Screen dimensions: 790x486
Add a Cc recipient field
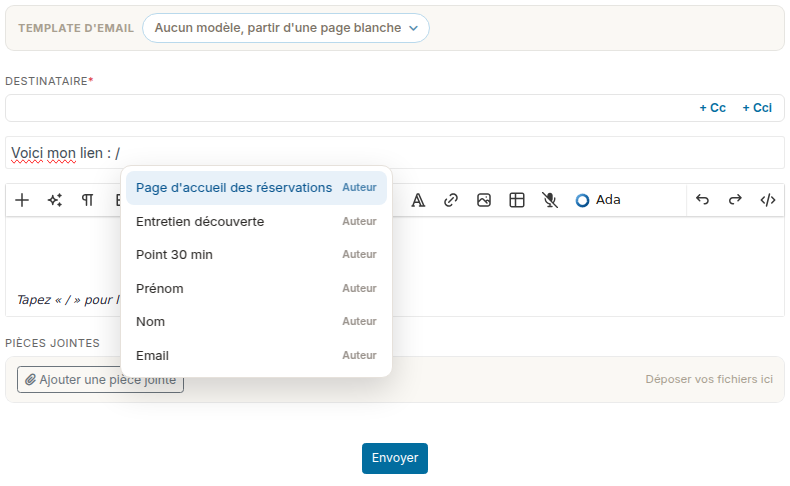[712, 108]
